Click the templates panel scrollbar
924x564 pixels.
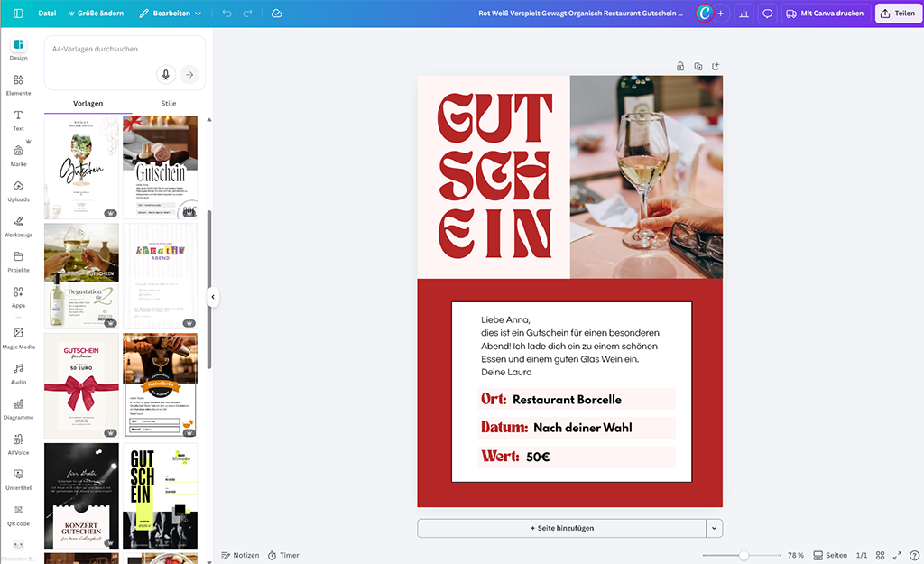pos(209,289)
